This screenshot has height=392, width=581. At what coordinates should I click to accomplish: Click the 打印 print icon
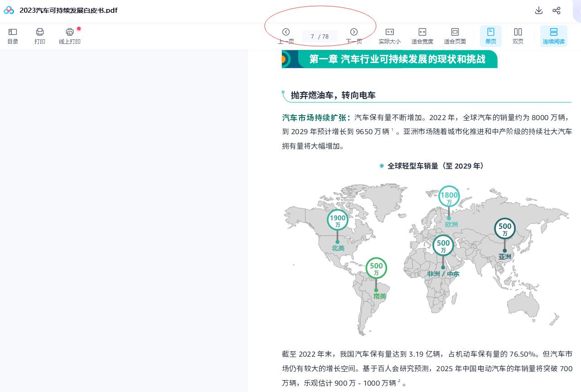coord(40,36)
